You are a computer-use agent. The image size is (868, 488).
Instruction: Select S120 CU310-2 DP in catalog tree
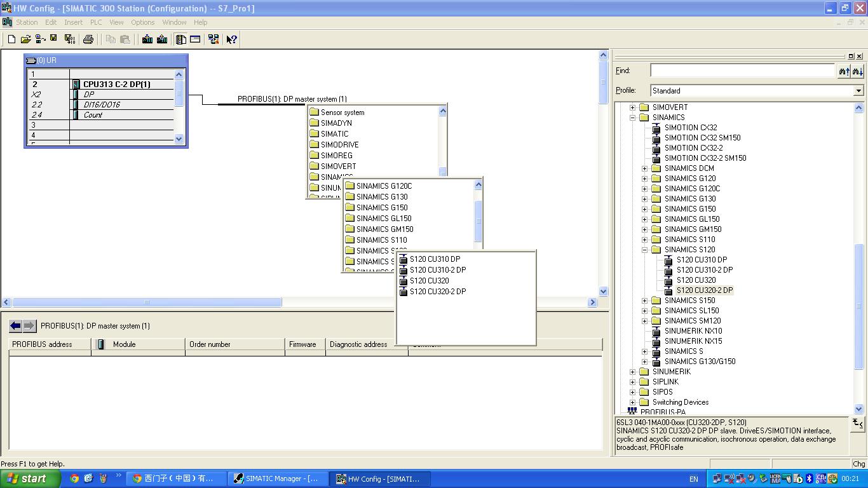[704, 270]
